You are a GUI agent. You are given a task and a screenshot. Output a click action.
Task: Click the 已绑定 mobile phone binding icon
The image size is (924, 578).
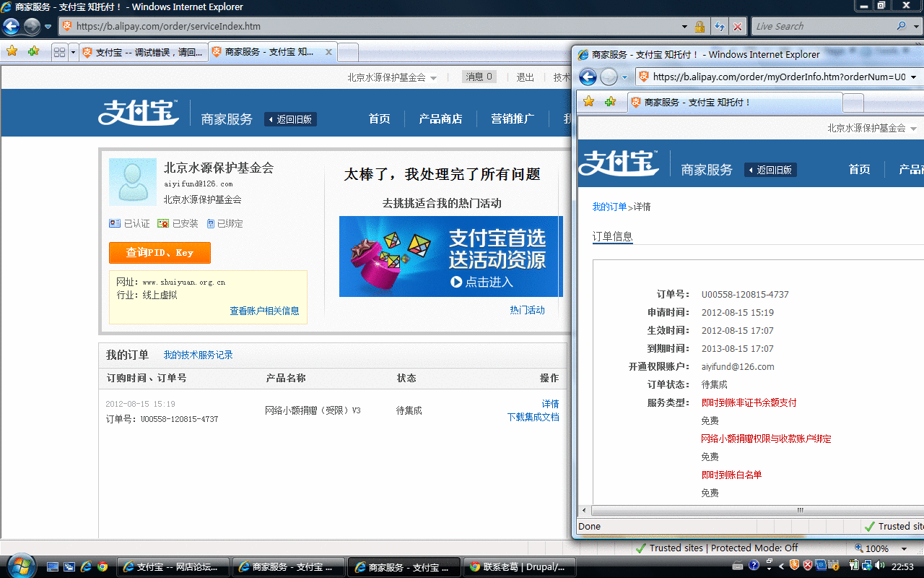(x=209, y=223)
